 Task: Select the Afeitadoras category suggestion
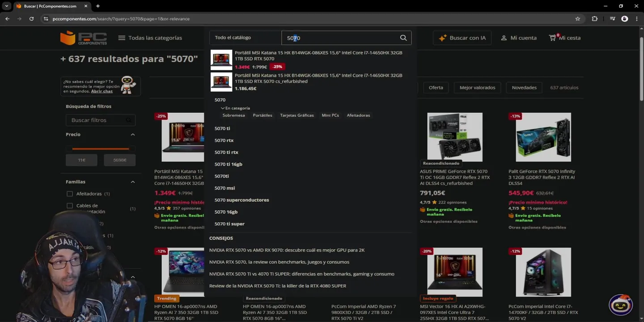(358, 115)
